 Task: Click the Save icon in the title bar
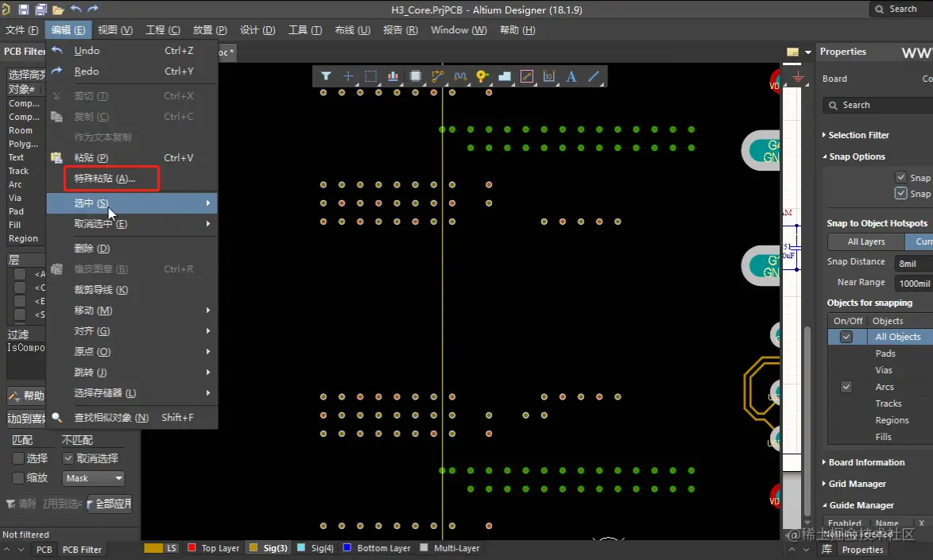point(24,10)
